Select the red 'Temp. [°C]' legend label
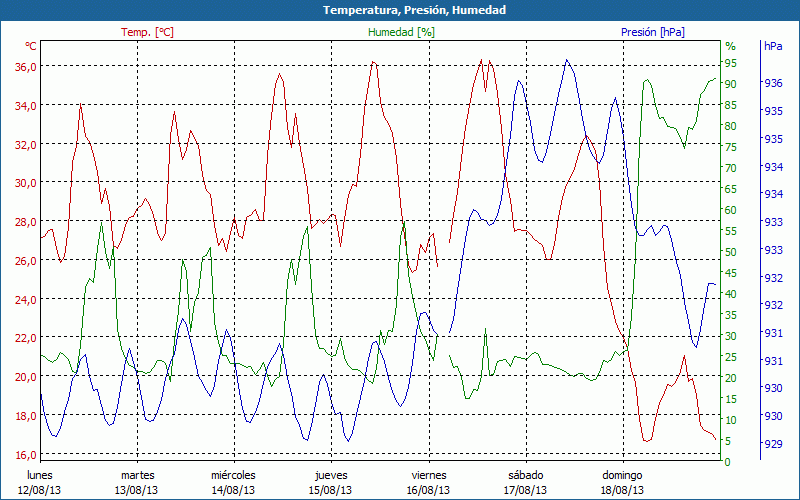 pos(147,32)
